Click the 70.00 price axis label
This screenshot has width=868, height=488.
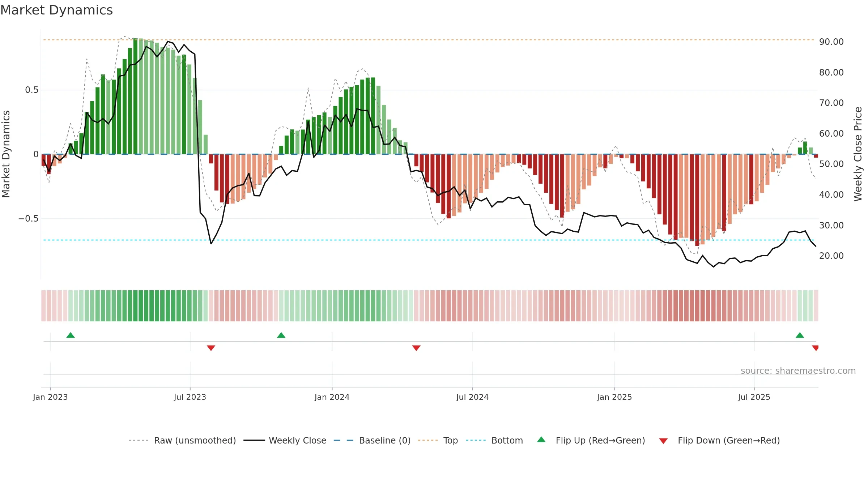pos(831,103)
